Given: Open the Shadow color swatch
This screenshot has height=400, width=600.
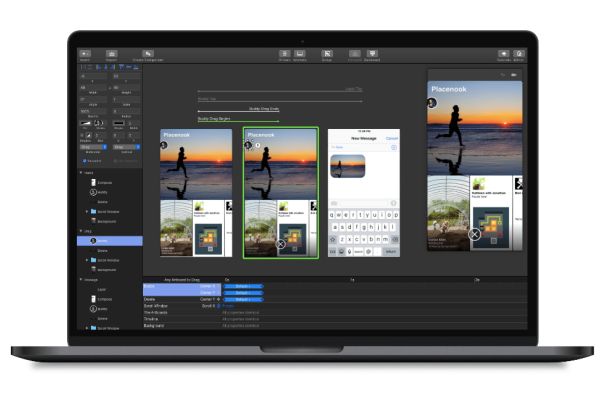Looking at the screenshot, I should (88, 135).
